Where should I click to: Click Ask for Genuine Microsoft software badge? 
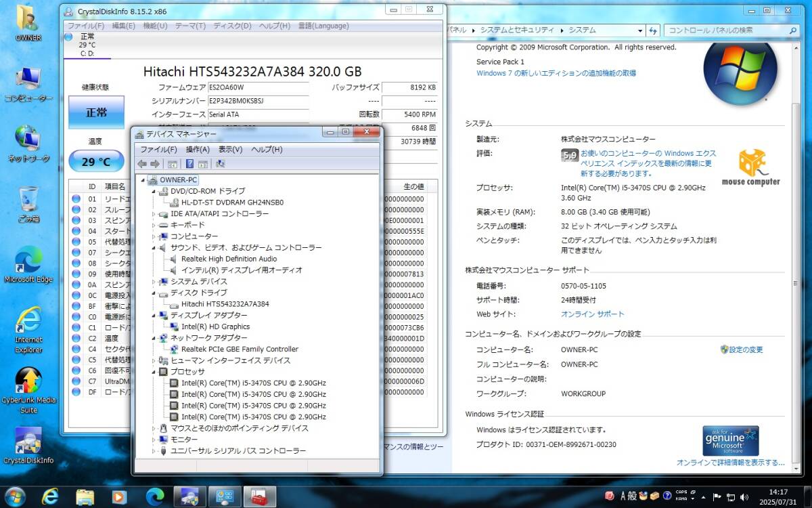(x=730, y=441)
